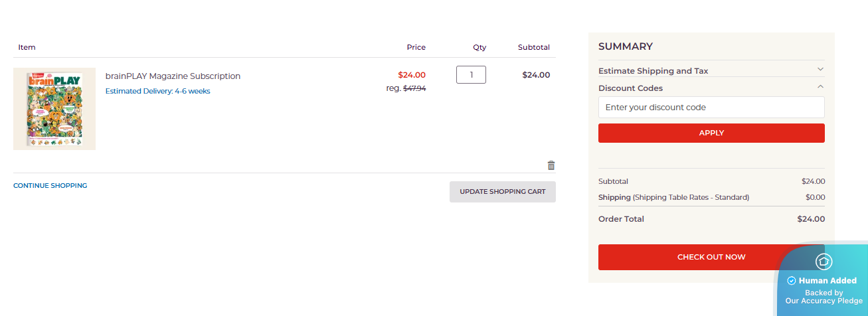This screenshot has height=316, width=868.
Task: Click the brainPLAY magazine cover thumbnail
Action: click(54, 109)
